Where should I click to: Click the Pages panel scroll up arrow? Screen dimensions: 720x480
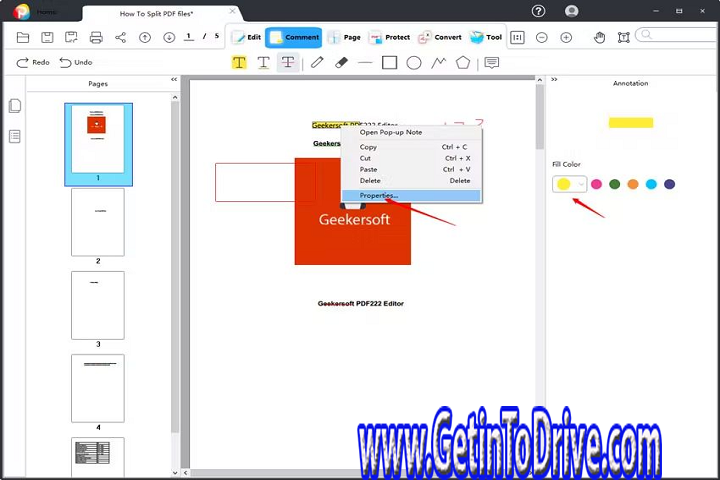[175, 97]
